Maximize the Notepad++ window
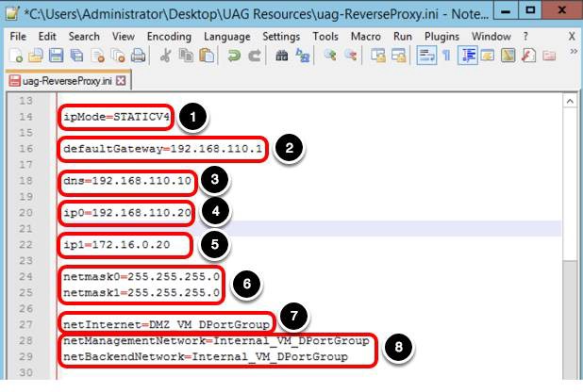Image resolution: width=583 pixels, height=392 pixels. [x=529, y=10]
